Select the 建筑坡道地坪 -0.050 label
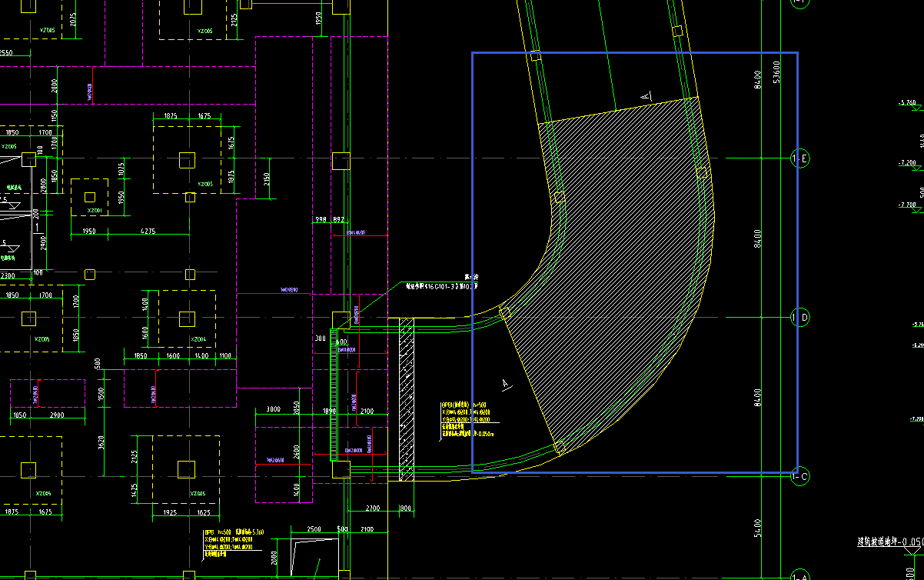The image size is (924, 580). 891,542
